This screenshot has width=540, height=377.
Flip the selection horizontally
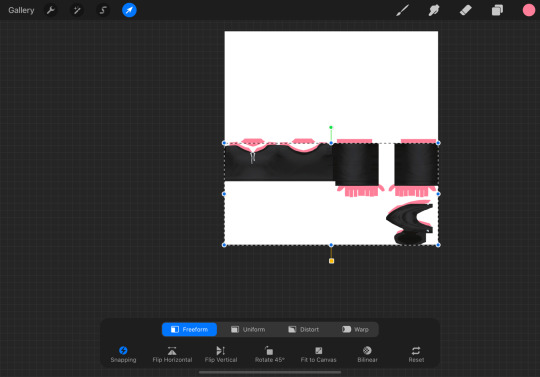[172, 354]
